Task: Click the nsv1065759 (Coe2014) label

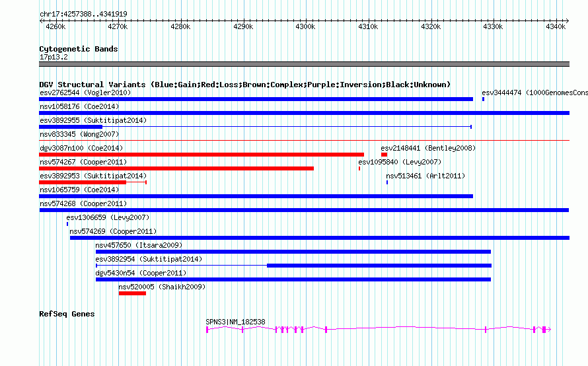Action: click(x=79, y=190)
